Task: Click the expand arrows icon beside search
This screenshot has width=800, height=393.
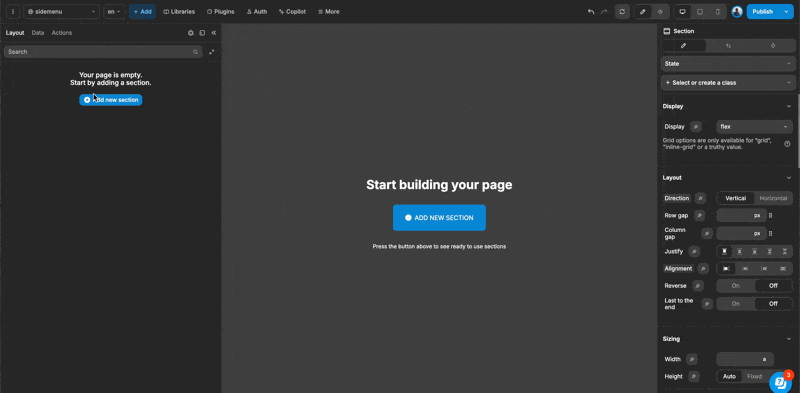Action: tap(212, 52)
